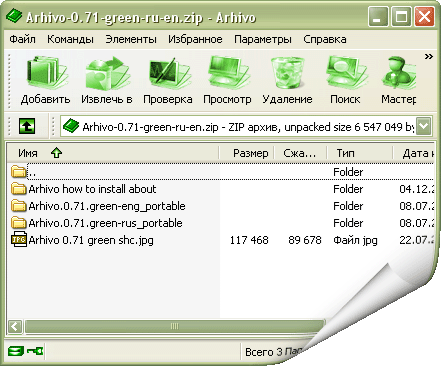Sort by the Имя column header

coord(113,153)
